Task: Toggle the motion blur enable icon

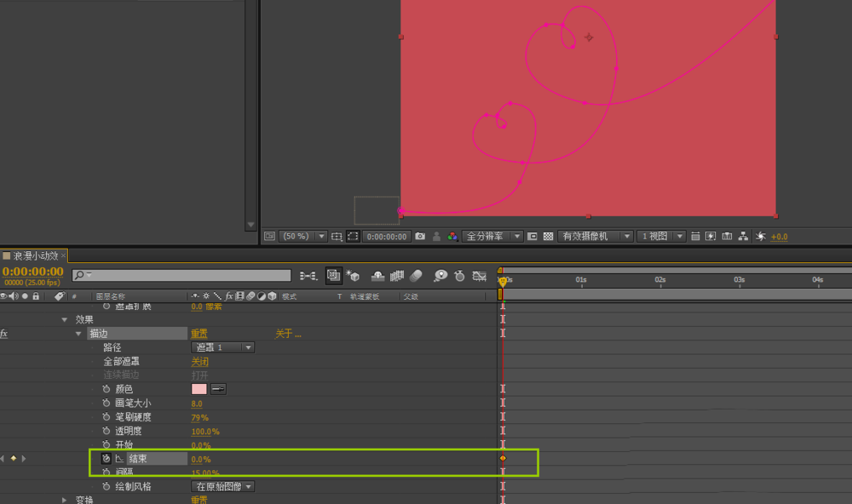Action: 417,276
